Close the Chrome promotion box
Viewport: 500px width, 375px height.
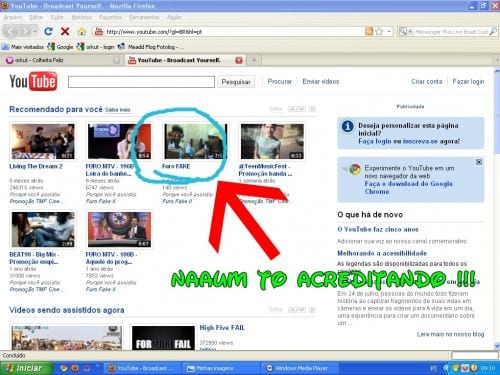[479, 162]
